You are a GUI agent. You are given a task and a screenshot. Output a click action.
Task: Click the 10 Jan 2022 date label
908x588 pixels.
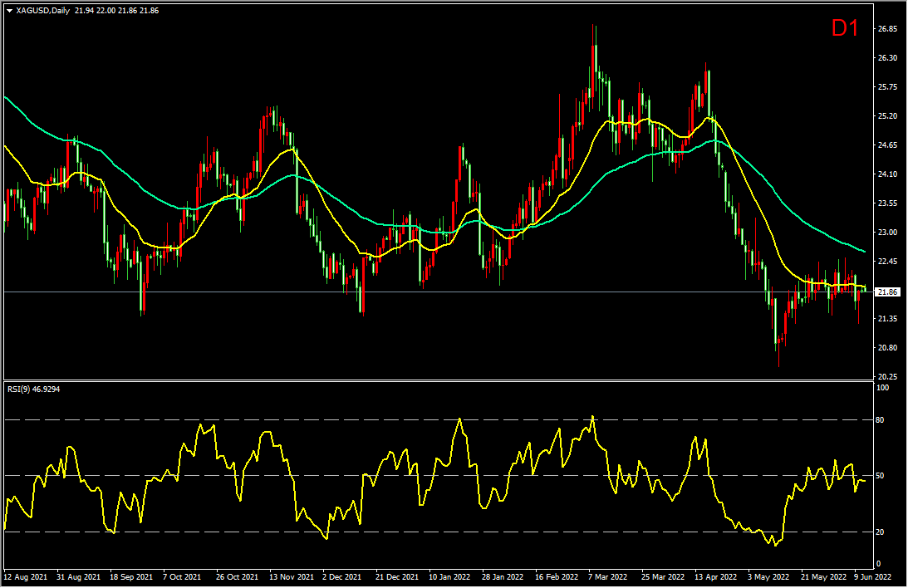point(449,577)
